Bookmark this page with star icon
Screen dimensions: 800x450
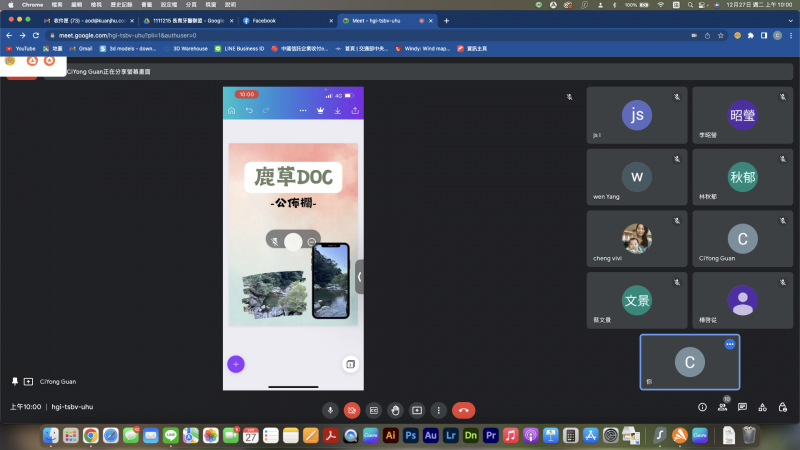click(721, 35)
